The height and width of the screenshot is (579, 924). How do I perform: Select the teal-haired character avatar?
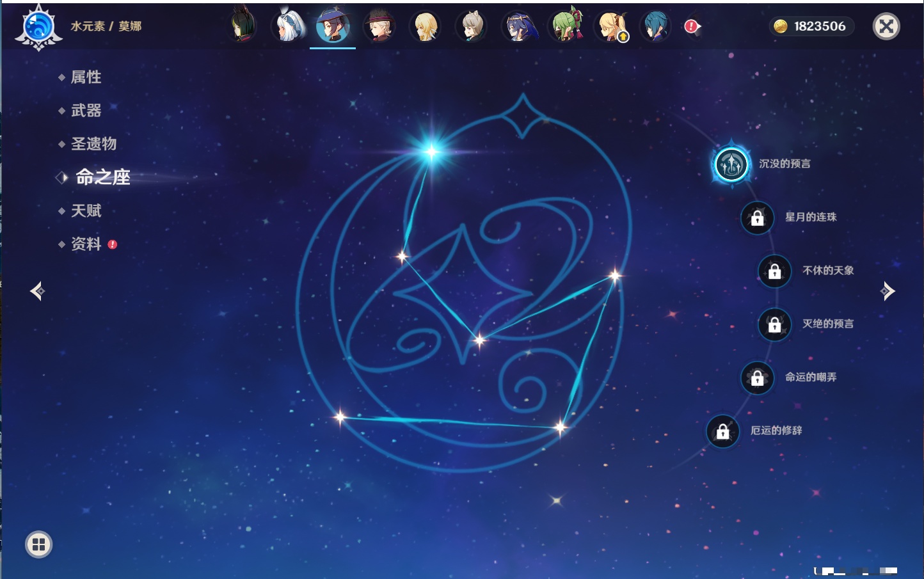656,26
